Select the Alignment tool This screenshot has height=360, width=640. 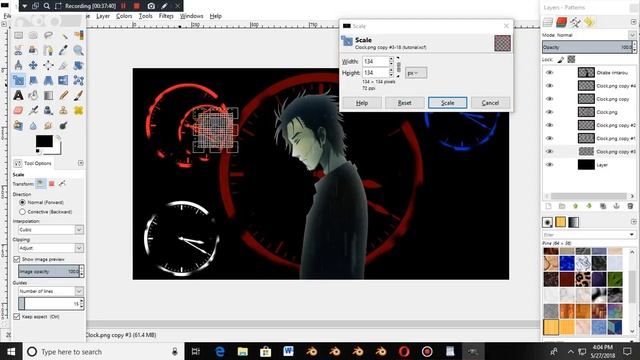(x=48, y=65)
